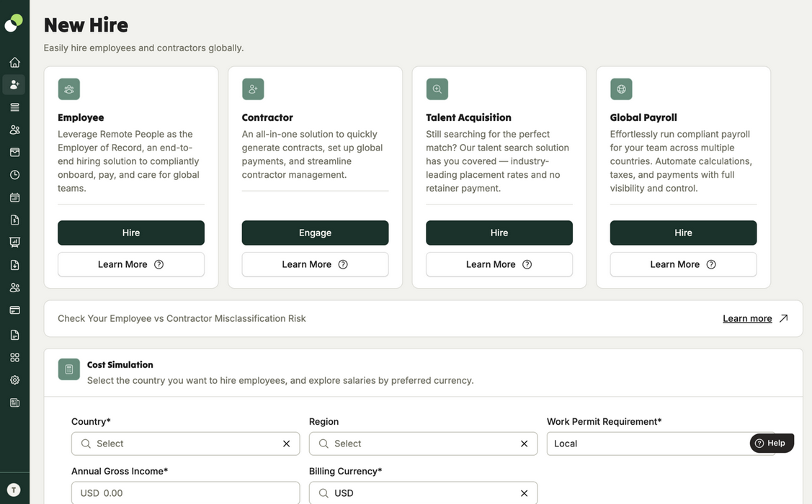The width and height of the screenshot is (812, 504).
Task: Click Hire under the Employee card
Action: coord(130,233)
